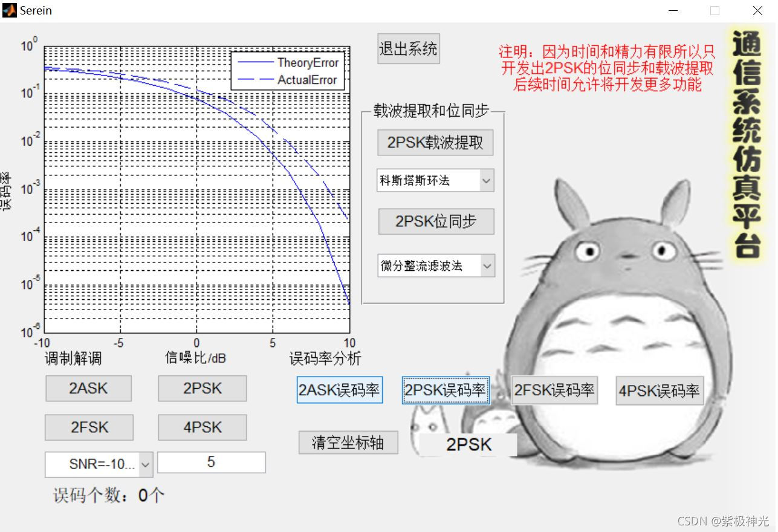Select 2PSK modulation button
Viewport: 778px width, 532px height.
[203, 388]
